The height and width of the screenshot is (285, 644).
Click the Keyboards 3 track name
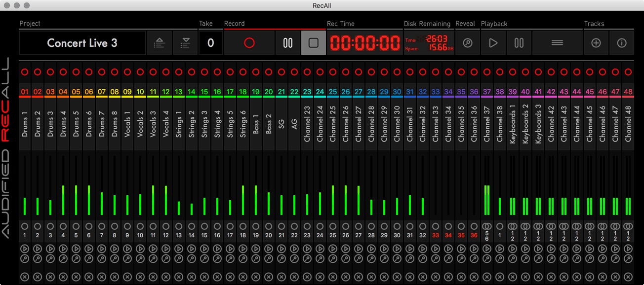[538, 123]
